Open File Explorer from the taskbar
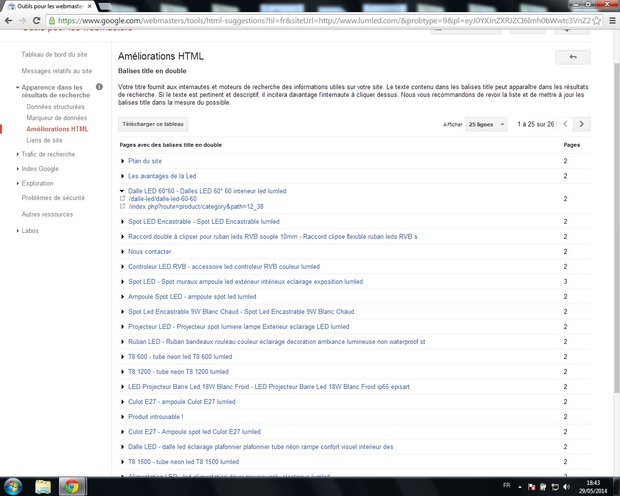620x496 pixels. 43,486
